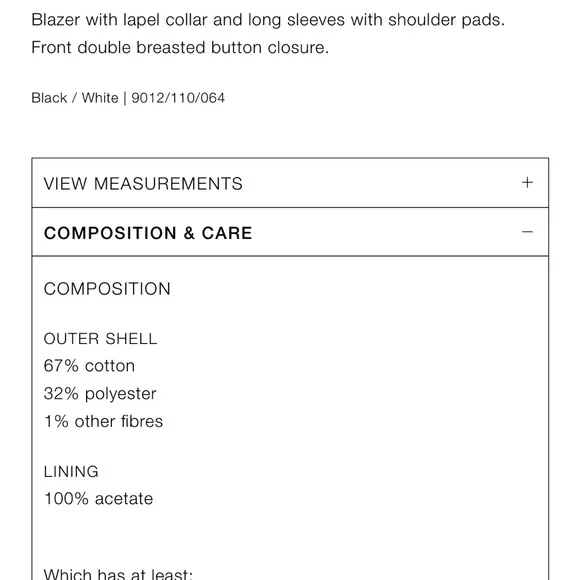Click the OUTER SHELL subheading

click(x=100, y=339)
